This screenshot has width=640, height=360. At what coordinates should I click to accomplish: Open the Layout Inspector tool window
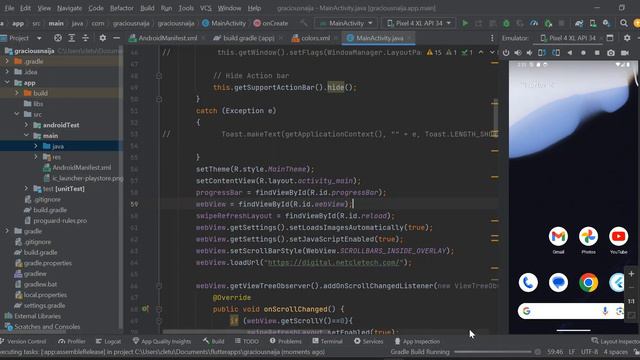click(615, 341)
